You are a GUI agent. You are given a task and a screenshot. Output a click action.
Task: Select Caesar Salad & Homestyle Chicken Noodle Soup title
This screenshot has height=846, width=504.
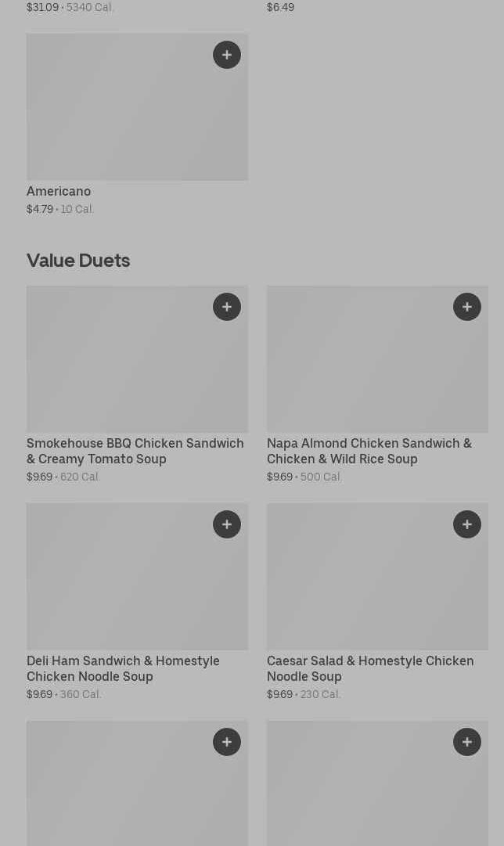pyautogui.click(x=369, y=668)
